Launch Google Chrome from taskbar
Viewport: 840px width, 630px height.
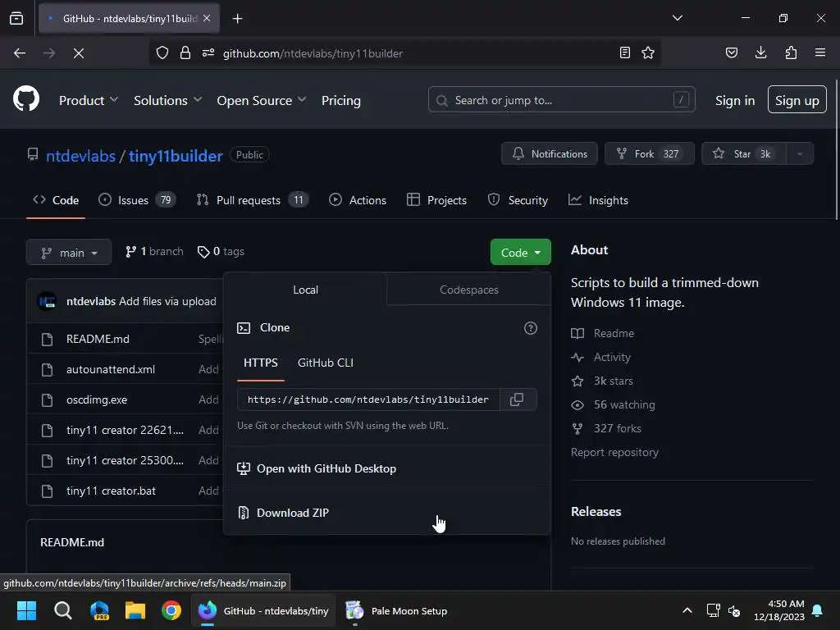point(171,610)
